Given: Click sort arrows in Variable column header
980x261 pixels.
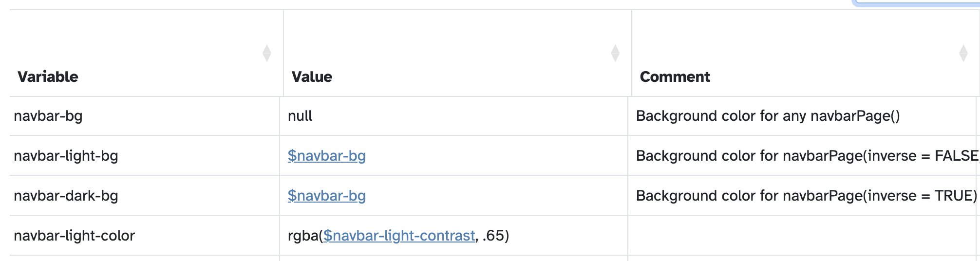Looking at the screenshot, I should click(266, 53).
